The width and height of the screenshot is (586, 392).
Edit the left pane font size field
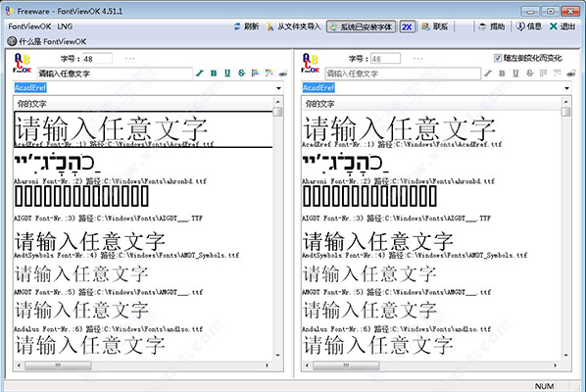tap(97, 59)
